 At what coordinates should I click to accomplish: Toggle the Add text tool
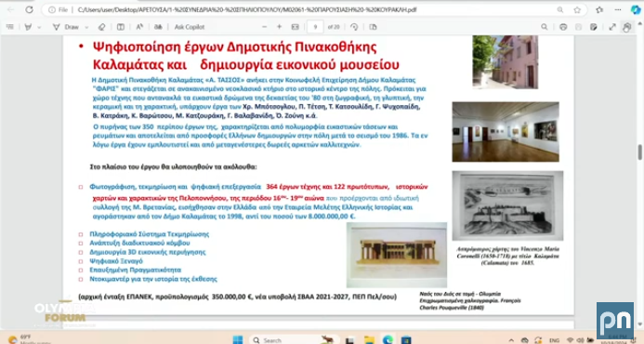click(121, 27)
